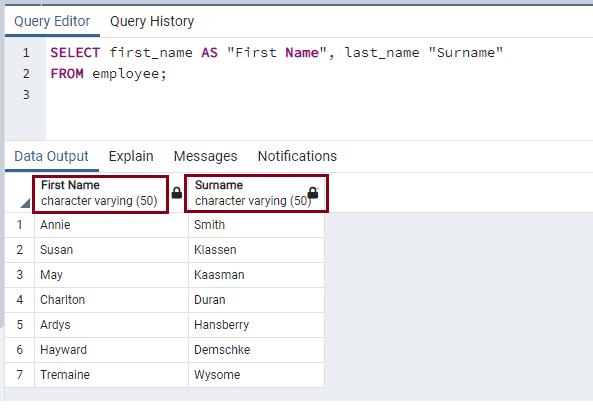This screenshot has height=410, width=593.
Task: Select row 1 via its row number
Action: 20,225
